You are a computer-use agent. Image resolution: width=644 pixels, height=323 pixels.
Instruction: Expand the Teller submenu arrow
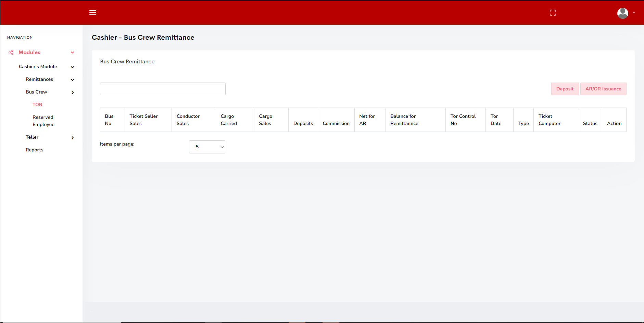[72, 138]
